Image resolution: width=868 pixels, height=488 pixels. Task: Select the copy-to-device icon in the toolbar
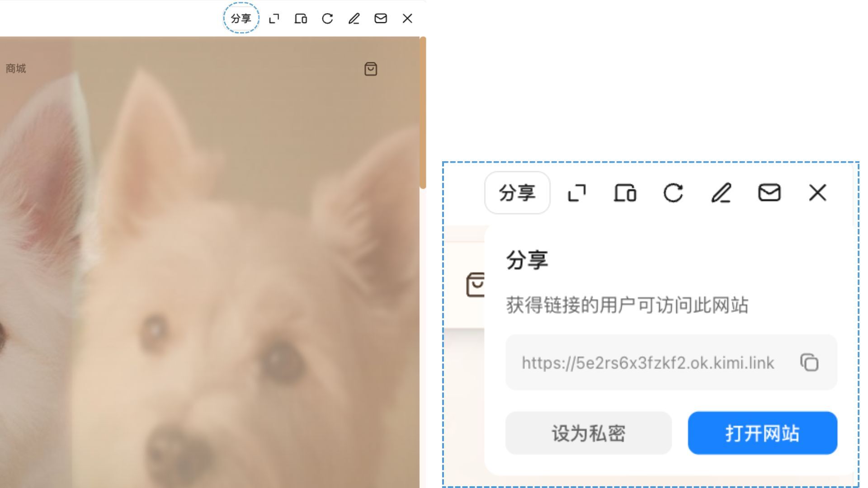[x=301, y=19]
